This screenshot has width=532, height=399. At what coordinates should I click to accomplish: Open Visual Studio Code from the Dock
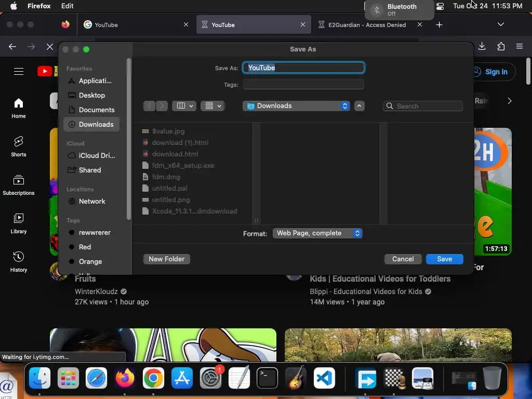coord(324,378)
